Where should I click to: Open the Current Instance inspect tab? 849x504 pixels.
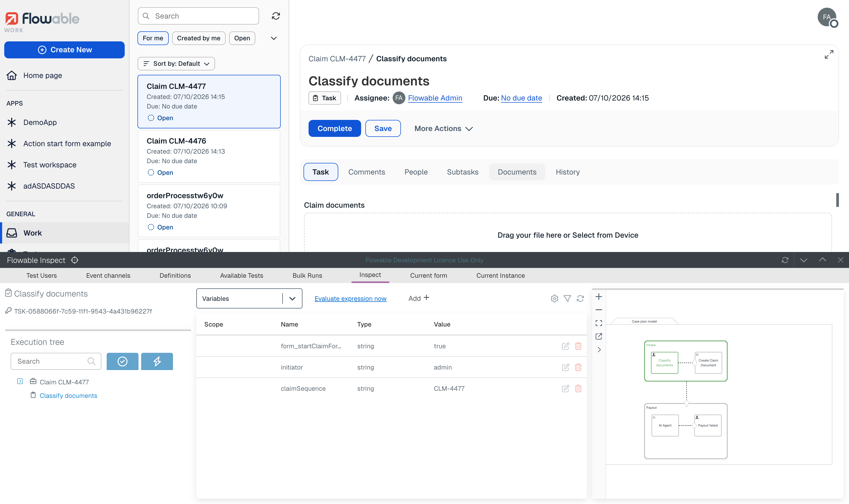[500, 275]
